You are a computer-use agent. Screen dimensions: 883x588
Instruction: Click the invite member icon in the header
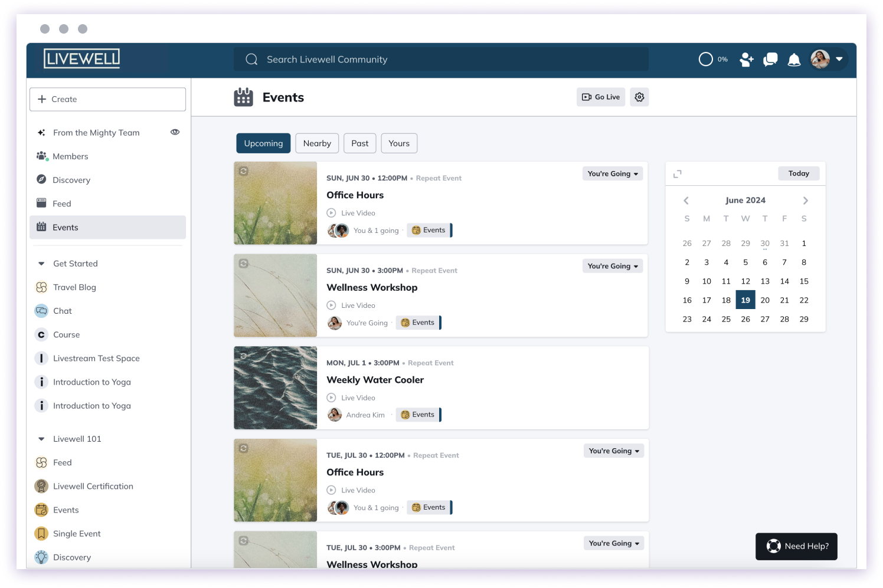(747, 60)
